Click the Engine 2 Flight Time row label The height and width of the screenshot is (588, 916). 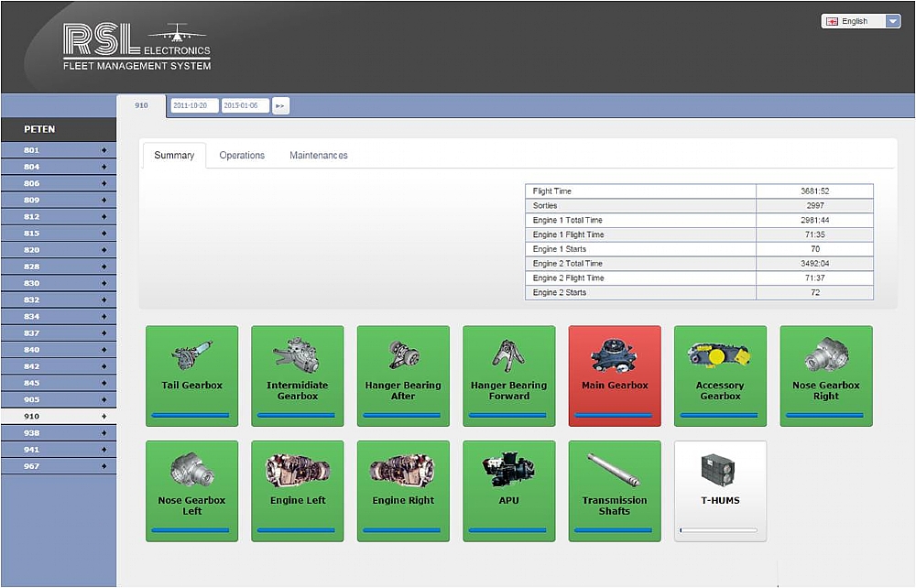[x=569, y=278]
